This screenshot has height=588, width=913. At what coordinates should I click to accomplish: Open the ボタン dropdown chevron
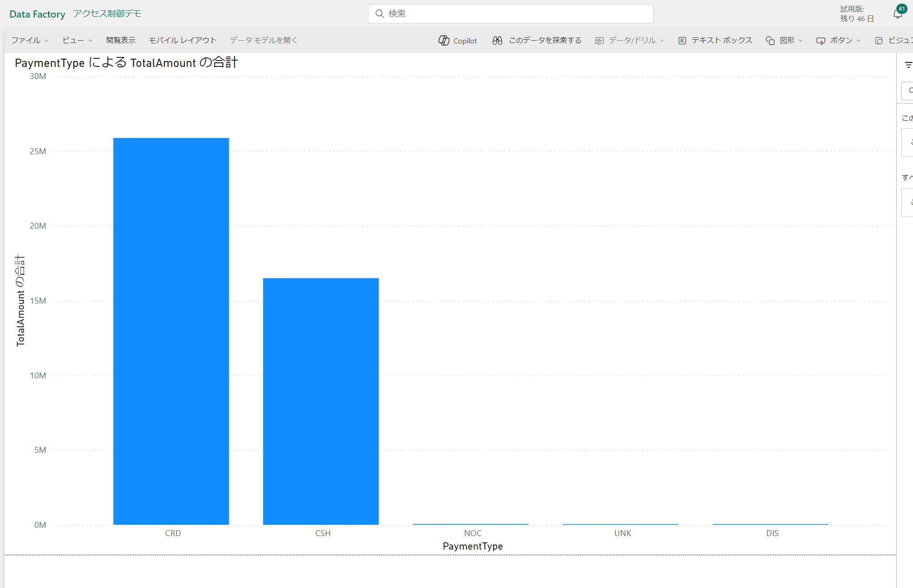(858, 41)
